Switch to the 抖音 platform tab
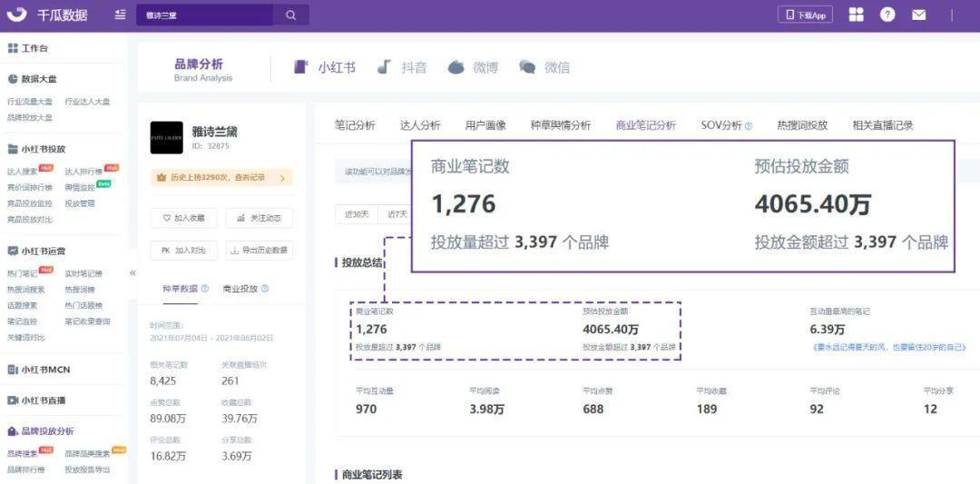980x484 pixels. tap(402, 67)
